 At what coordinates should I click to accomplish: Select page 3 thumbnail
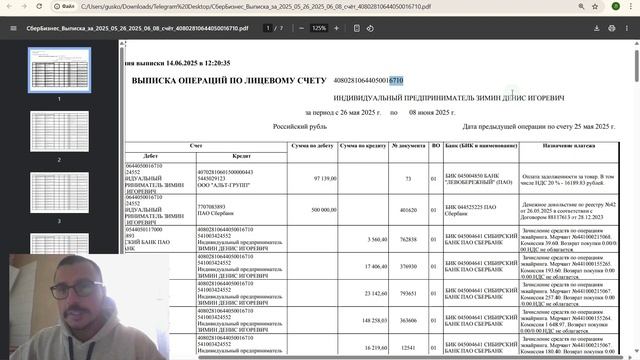[60, 193]
